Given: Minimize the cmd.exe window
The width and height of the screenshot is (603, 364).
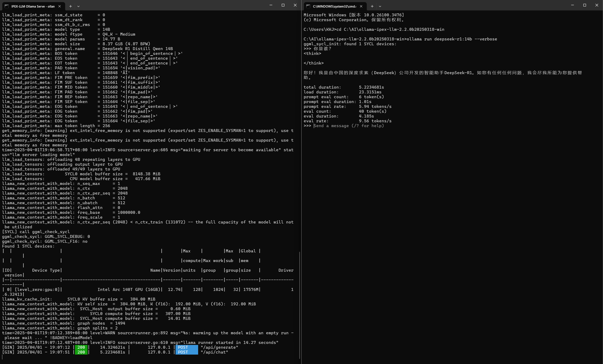Looking at the screenshot, I should click(572, 5).
